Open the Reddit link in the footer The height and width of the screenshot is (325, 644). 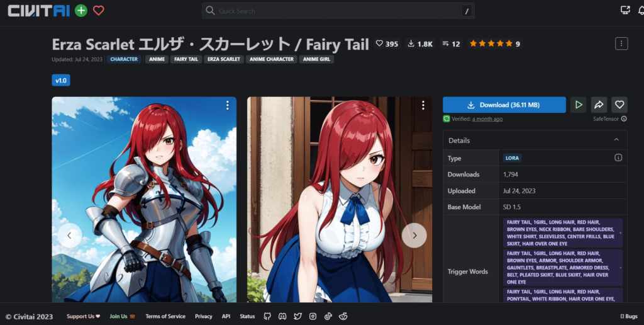click(x=343, y=316)
